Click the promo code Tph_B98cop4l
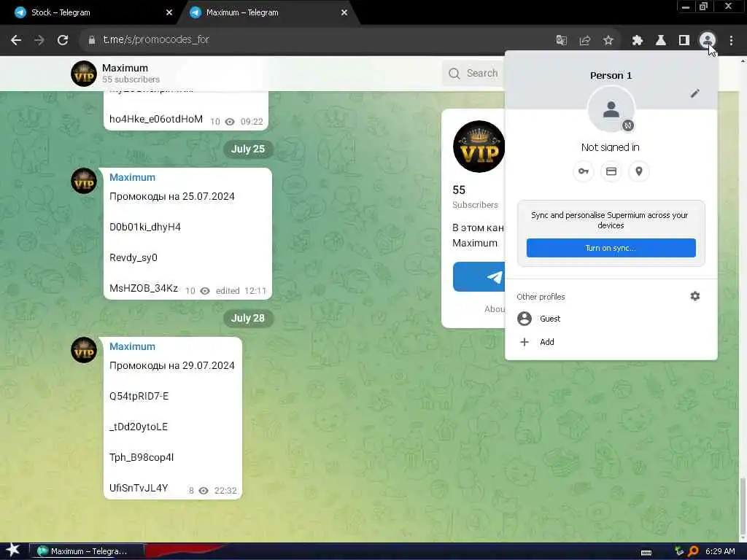747x560 pixels. [x=142, y=457]
